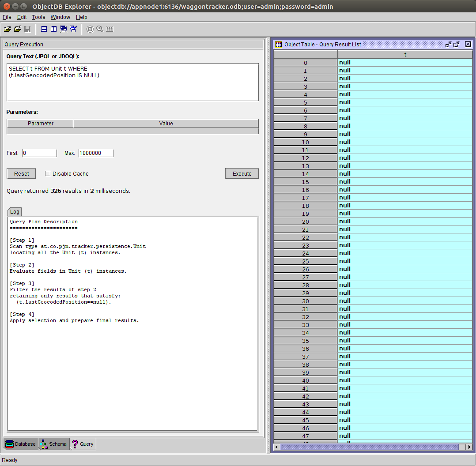
Task: Click row header number 16
Action: pos(306,190)
